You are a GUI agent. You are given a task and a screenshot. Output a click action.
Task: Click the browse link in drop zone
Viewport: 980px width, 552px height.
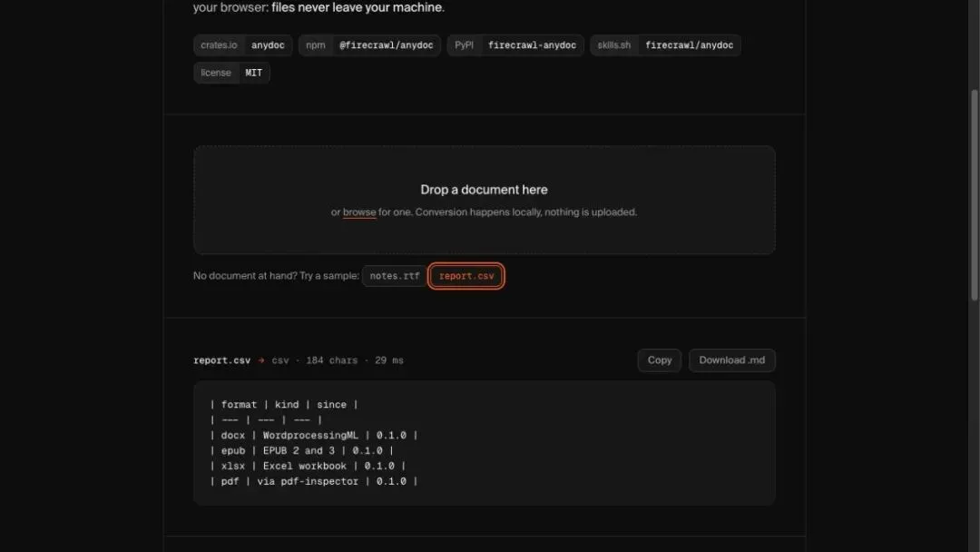(x=359, y=212)
